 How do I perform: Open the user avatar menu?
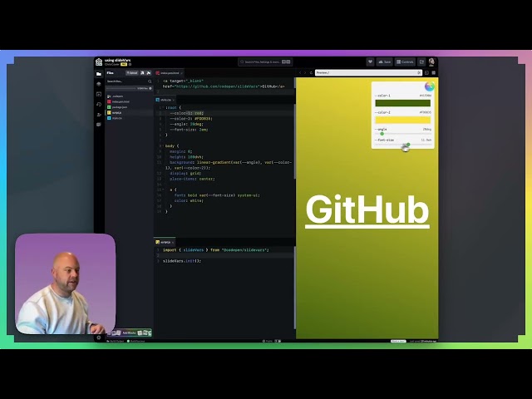[x=431, y=62]
